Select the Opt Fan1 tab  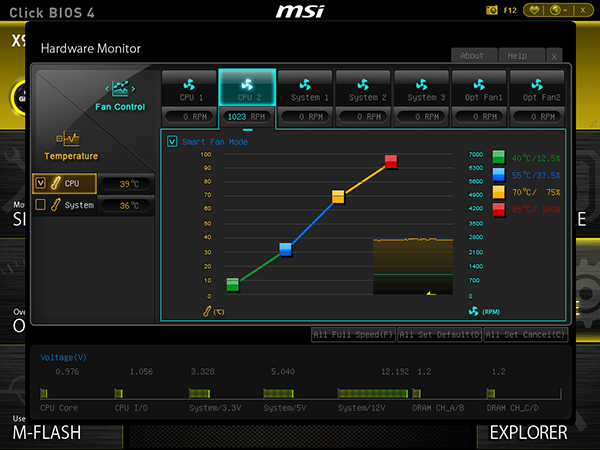click(x=479, y=88)
